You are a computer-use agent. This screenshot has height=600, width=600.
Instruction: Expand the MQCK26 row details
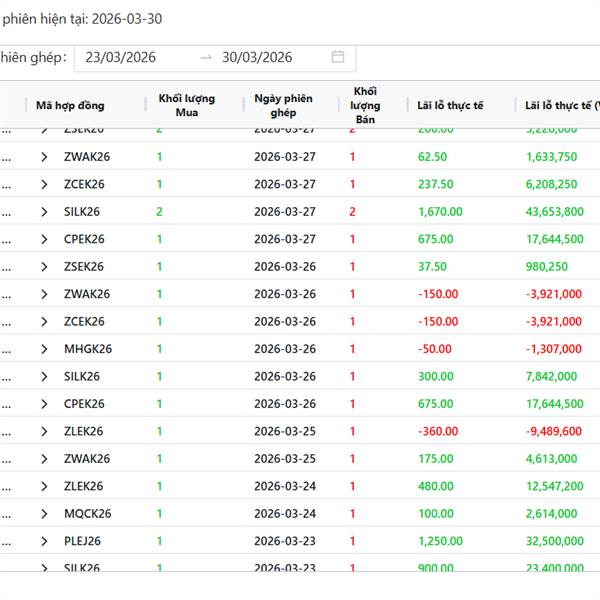pyautogui.click(x=44, y=514)
